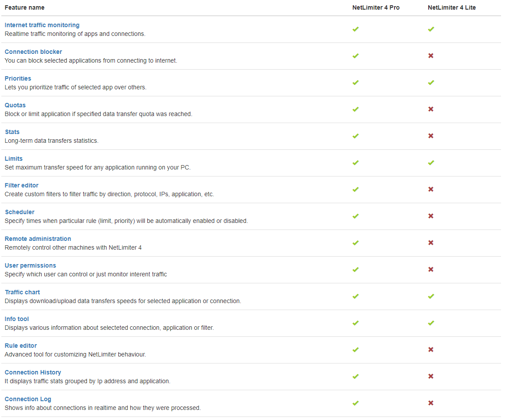Viewport: 508px width, 420px height.
Task: Click Lite red cross for User permissions
Action: (x=431, y=269)
